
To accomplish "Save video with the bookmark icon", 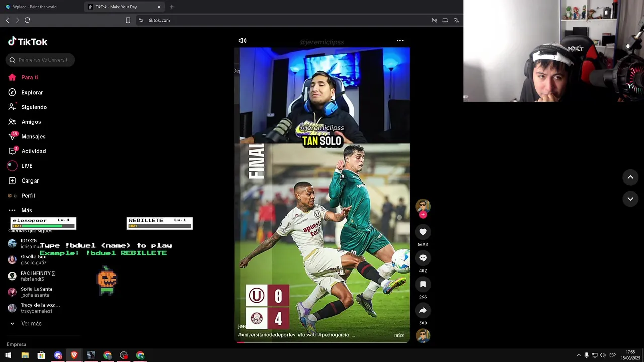I will [423, 284].
